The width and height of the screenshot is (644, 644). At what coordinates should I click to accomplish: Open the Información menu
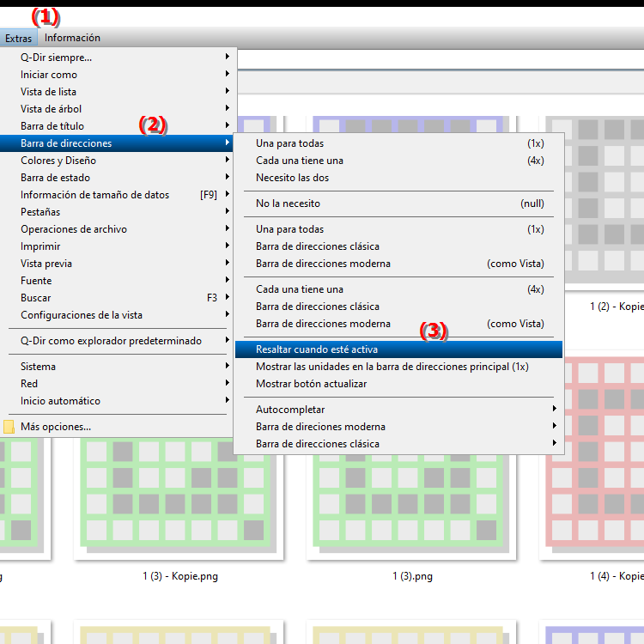(72, 38)
